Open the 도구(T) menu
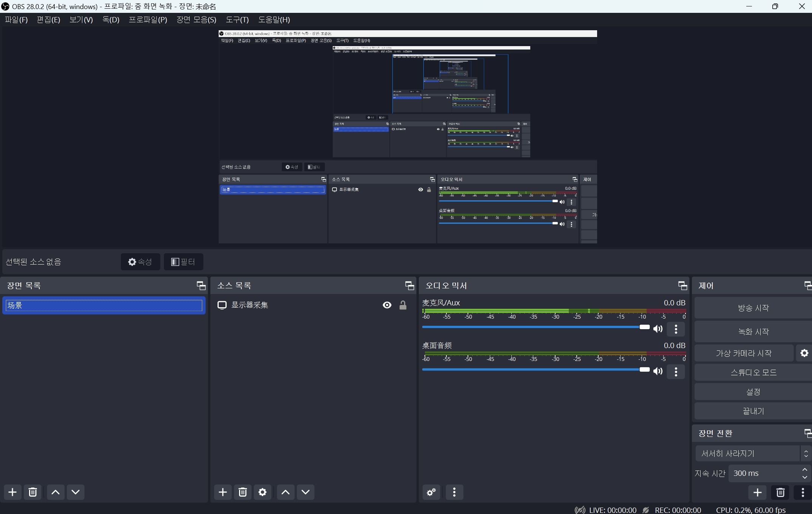The height and width of the screenshot is (514, 812). tap(237, 20)
